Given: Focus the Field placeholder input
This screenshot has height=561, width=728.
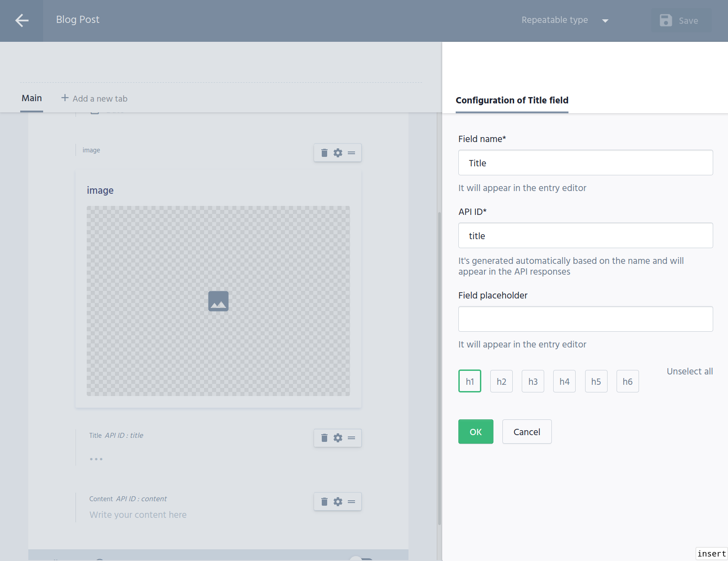Looking at the screenshot, I should point(586,319).
